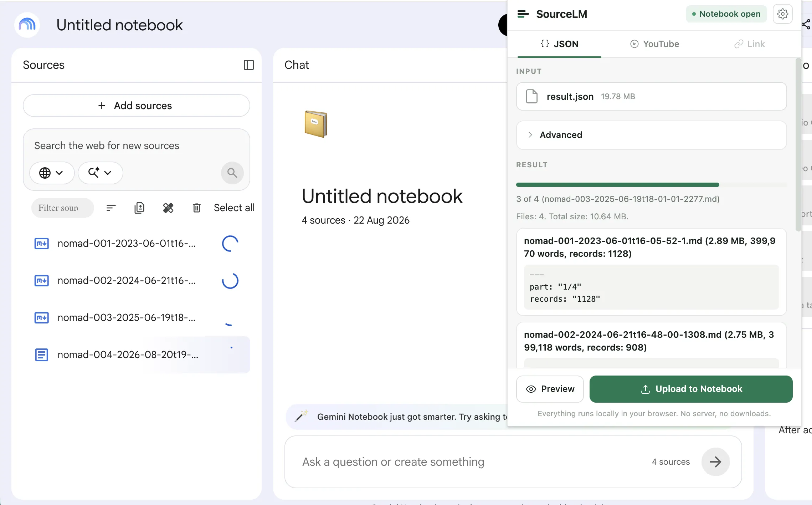Click the sort sources icon

pos(111,208)
